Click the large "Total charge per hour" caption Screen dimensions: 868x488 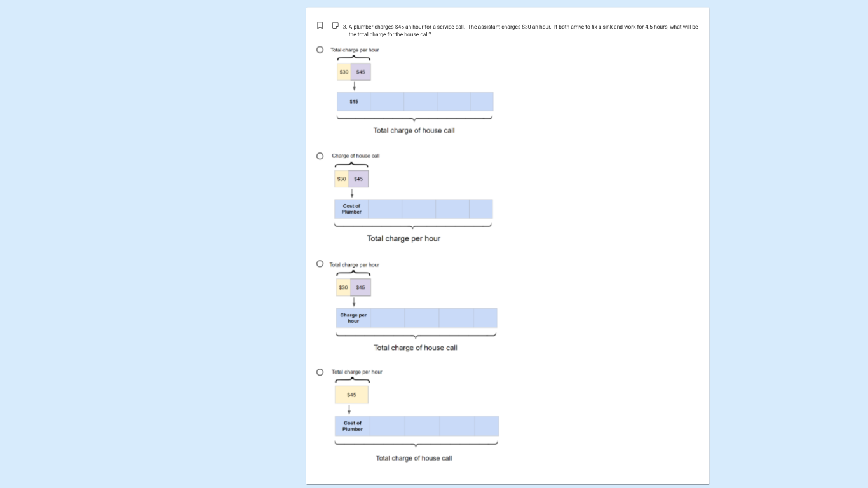[403, 239]
